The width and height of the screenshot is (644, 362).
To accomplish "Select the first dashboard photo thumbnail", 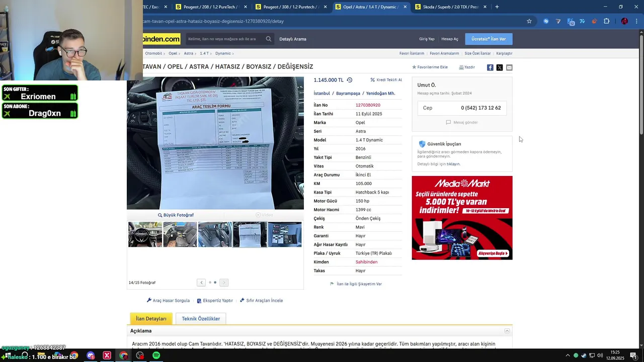I will point(145,234).
